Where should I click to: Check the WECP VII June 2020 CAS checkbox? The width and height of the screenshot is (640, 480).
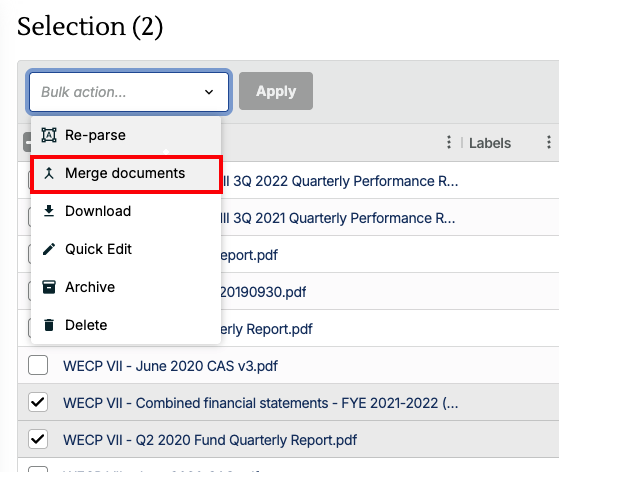[x=38, y=365]
